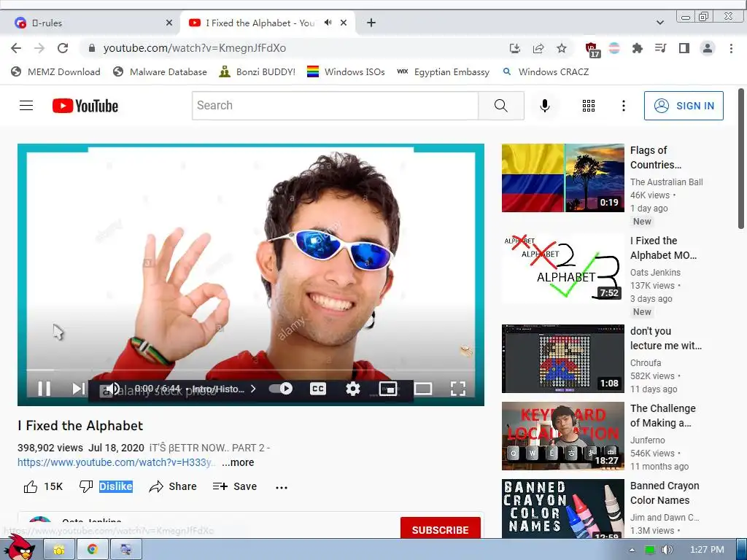Expand the description with ...more
This screenshot has width=747, height=560.
tap(238, 462)
